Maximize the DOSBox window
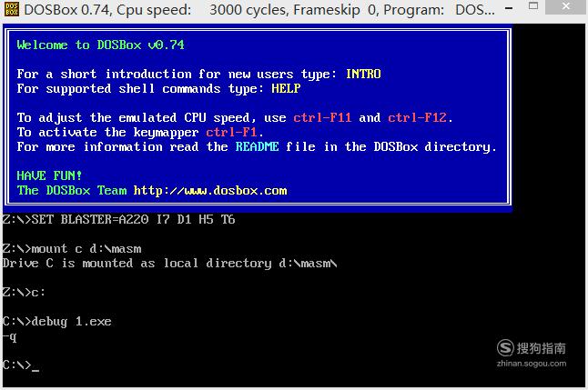588x390 pixels. click(533, 6)
